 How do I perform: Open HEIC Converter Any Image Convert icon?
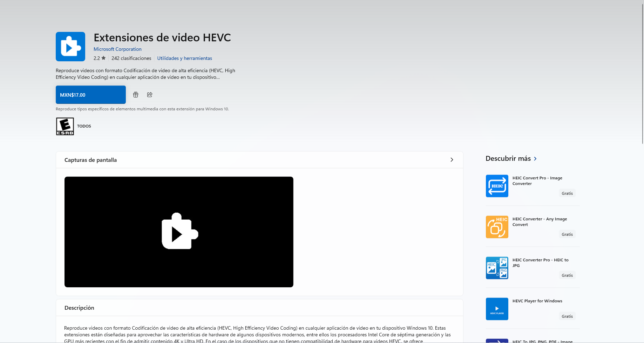click(x=497, y=227)
